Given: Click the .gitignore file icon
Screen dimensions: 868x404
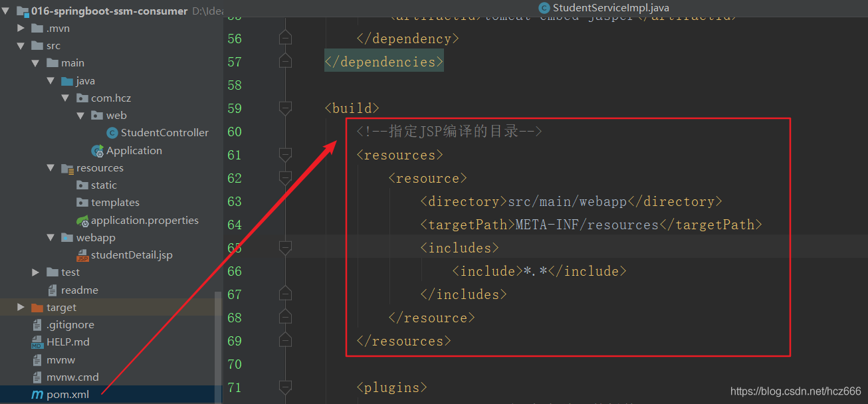Looking at the screenshot, I should [37, 325].
